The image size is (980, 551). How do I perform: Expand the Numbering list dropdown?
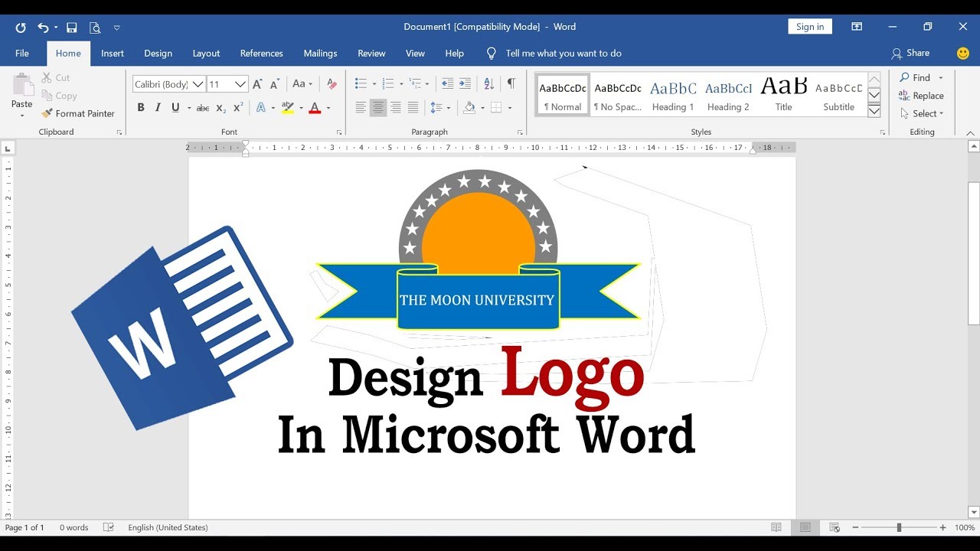(x=400, y=84)
